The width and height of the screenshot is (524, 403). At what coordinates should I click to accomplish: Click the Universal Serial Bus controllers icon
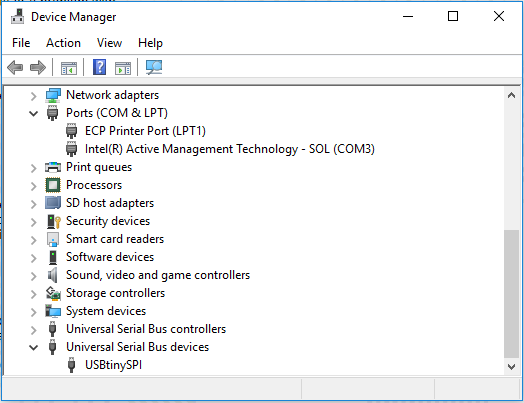pyautogui.click(x=52, y=329)
